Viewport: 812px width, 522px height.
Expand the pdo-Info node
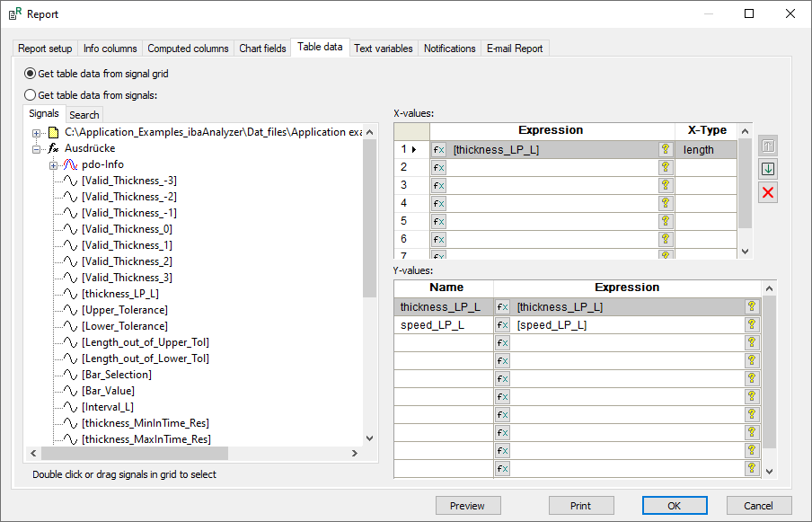[x=53, y=165]
